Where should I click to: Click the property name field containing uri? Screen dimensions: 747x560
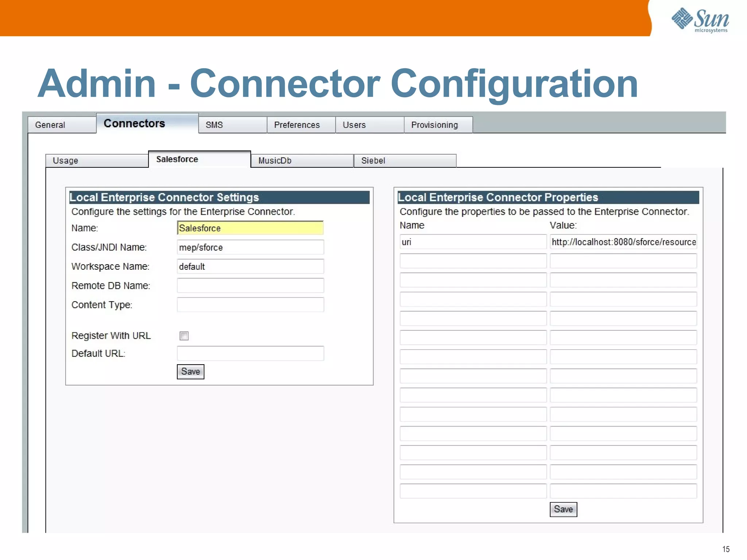click(473, 242)
